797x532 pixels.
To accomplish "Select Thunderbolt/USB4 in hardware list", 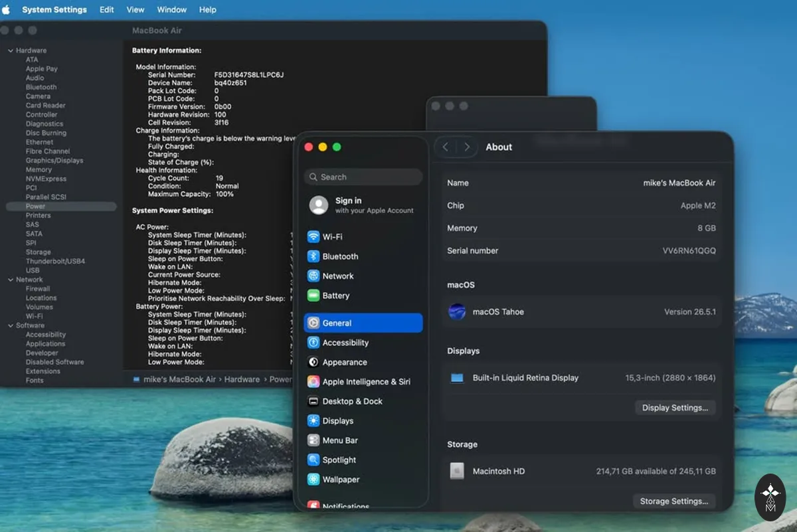I will (x=55, y=262).
